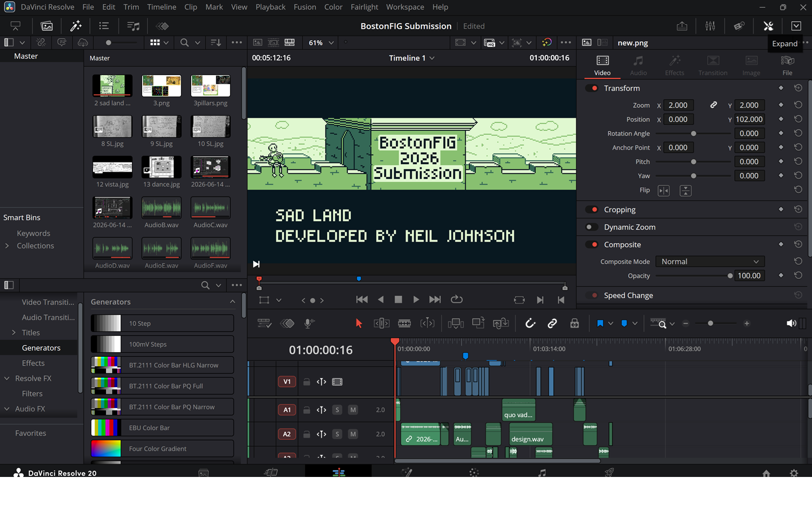Viewport: 812px width, 508px height.
Task: Open the Metadata button in top bar
Action: pyautogui.click(x=739, y=26)
